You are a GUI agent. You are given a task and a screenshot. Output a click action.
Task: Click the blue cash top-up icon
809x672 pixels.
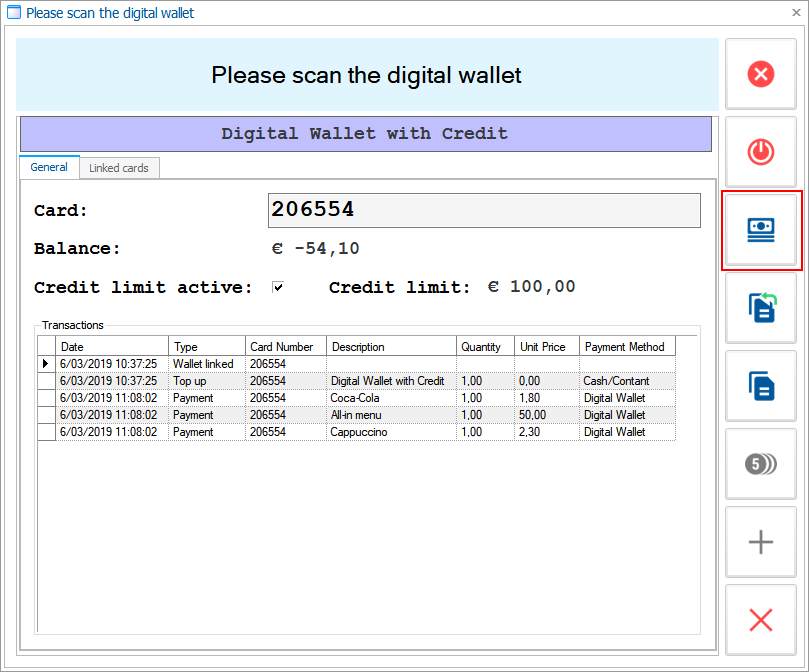click(x=761, y=230)
